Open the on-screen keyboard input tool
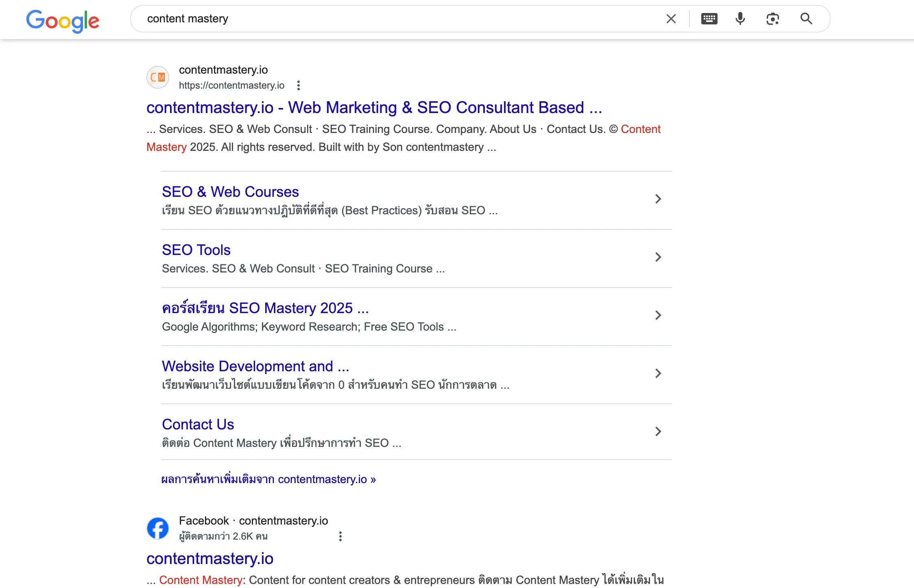 [709, 19]
